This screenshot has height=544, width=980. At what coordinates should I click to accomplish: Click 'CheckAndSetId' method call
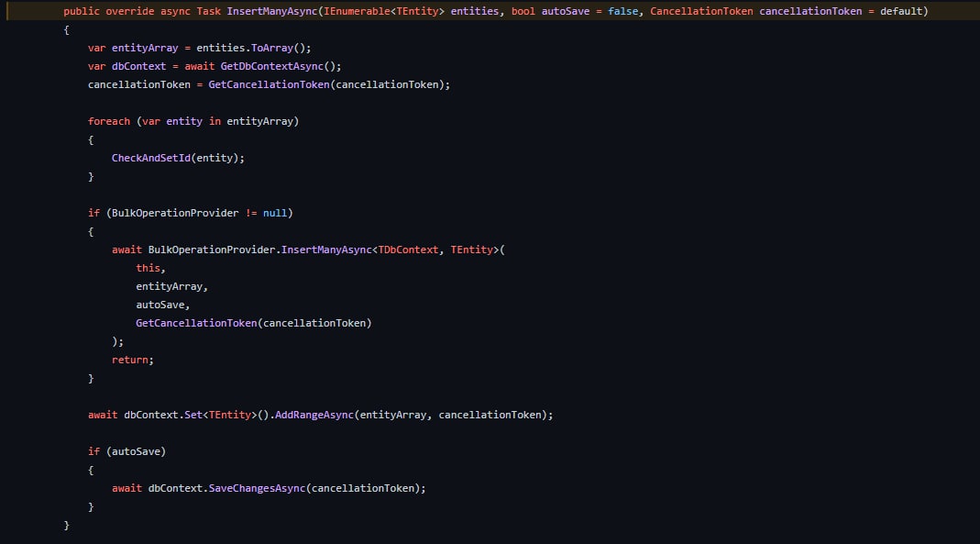[x=151, y=158]
